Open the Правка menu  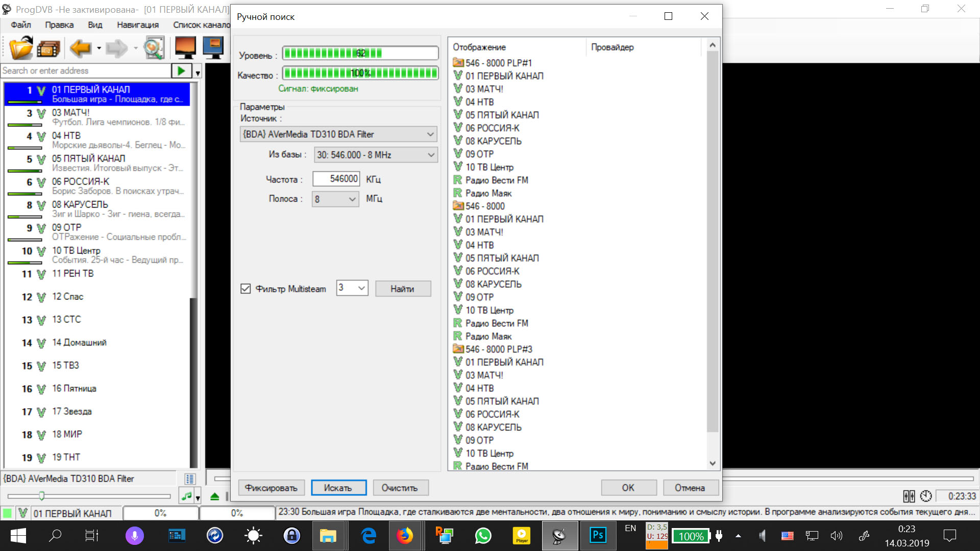tap(59, 25)
